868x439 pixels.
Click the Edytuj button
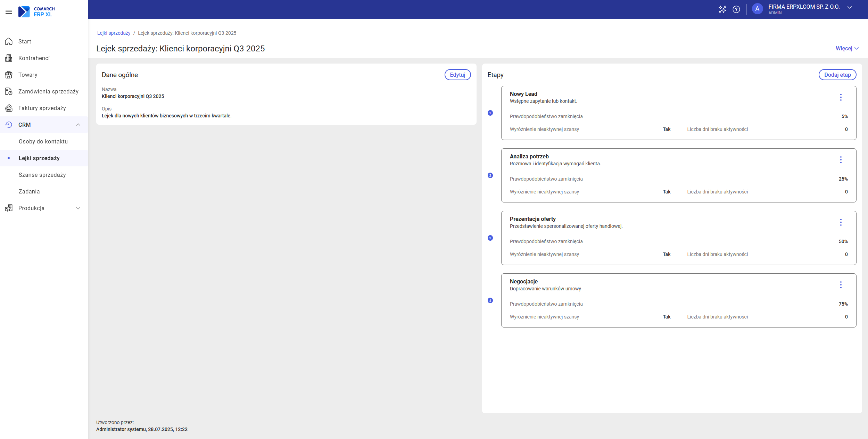pos(457,75)
